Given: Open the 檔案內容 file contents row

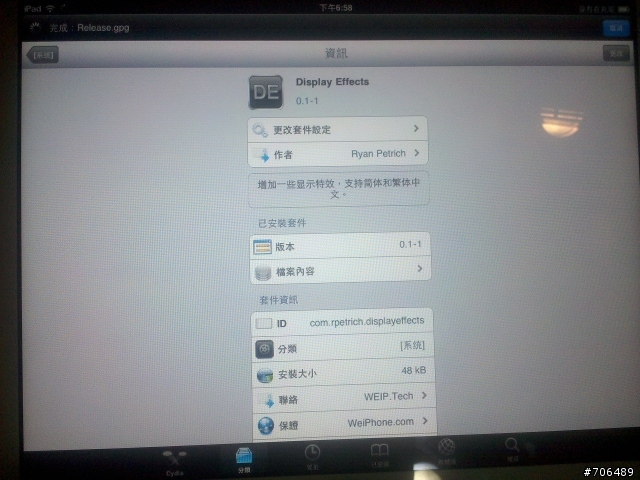Looking at the screenshot, I should (340, 270).
